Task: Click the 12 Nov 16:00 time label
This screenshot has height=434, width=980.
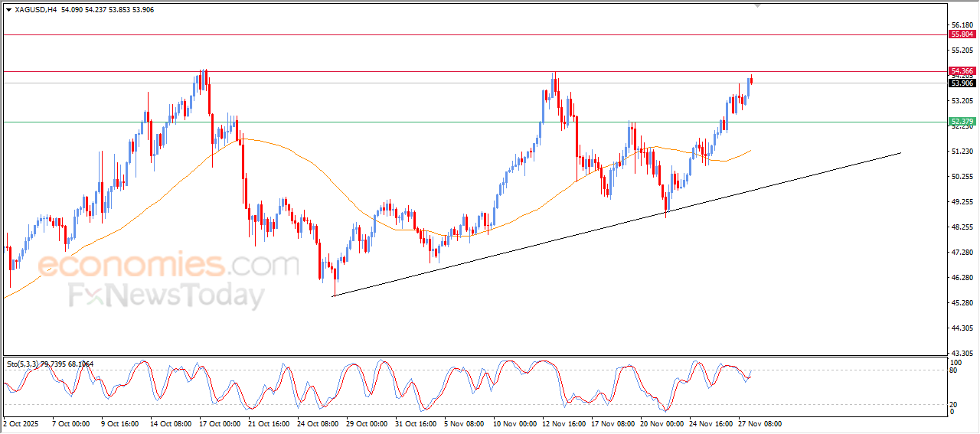Action: click(567, 423)
